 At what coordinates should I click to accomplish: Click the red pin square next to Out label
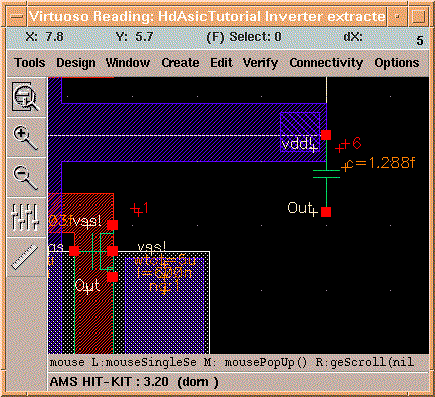point(326,212)
